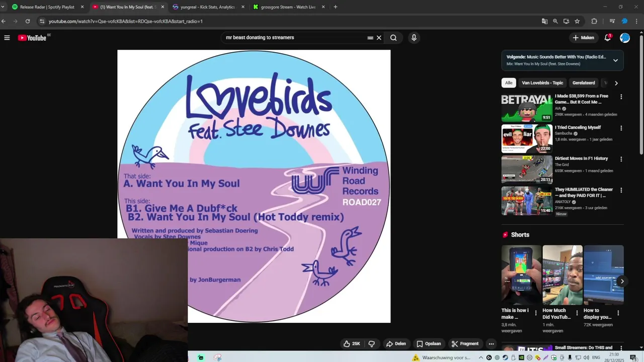Translate this page icon

point(544,21)
